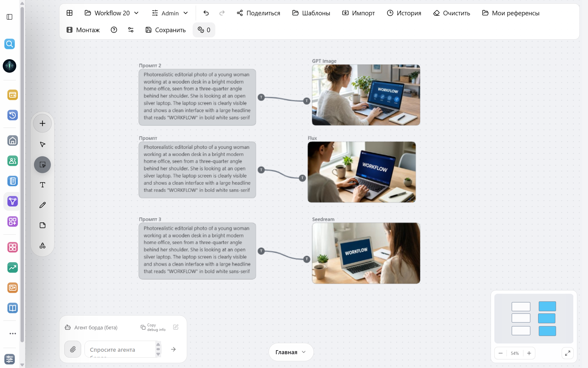
Task: Open the three dots more menu
Action: point(13,333)
